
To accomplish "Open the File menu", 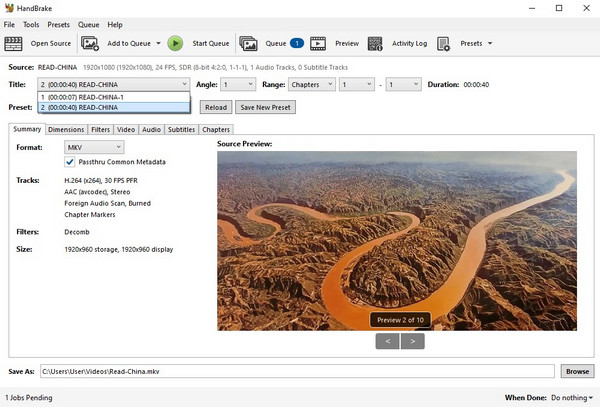I will 9,25.
